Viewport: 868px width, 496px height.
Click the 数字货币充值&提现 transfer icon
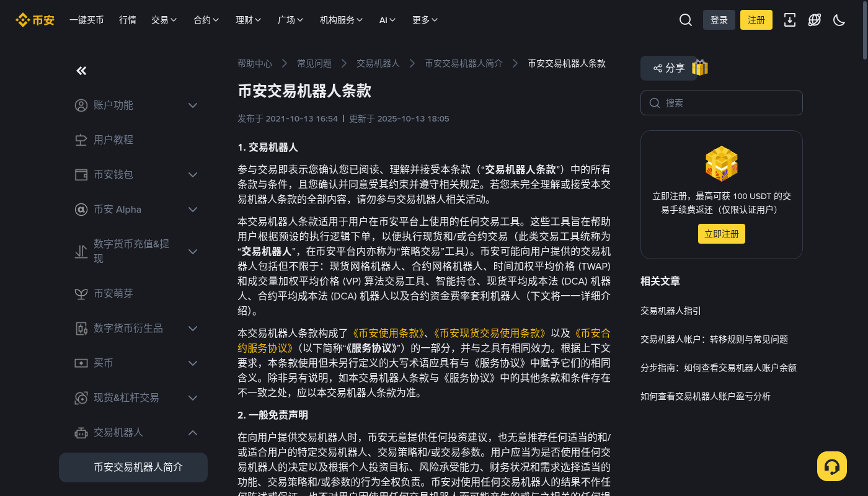[81, 252]
